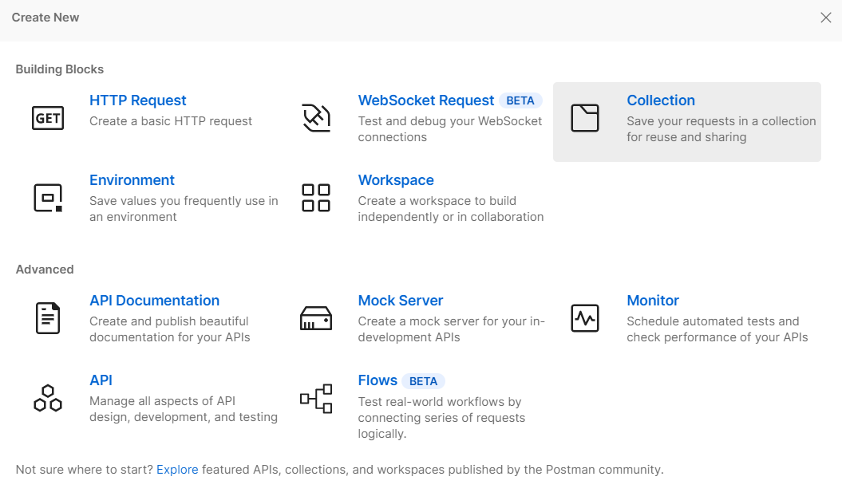The height and width of the screenshot is (504, 842).
Task: Click the GET icon for HTTP Request
Action: coord(48,118)
